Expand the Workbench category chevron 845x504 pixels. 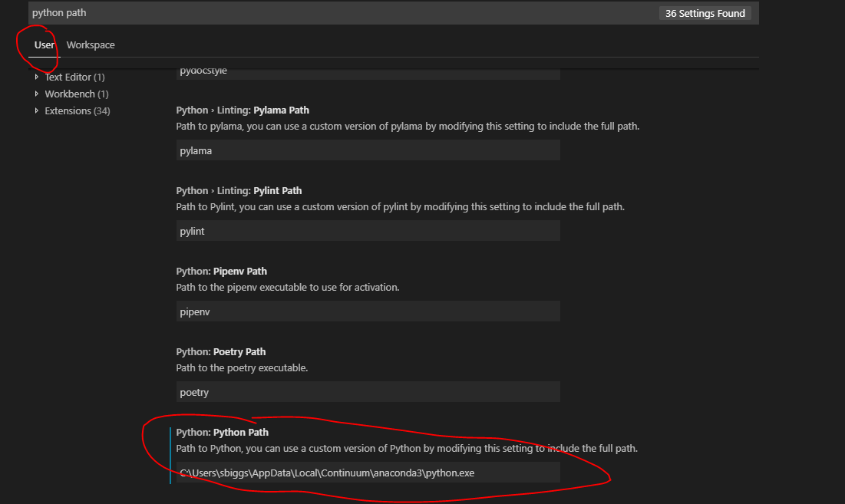[36, 94]
